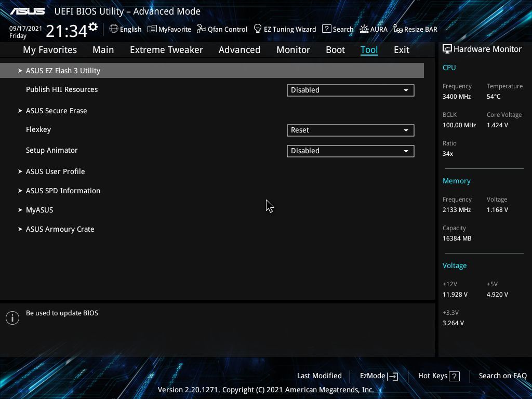Viewport: 532px width, 399px height.
Task: Open Search on FAQ
Action: click(x=502, y=376)
